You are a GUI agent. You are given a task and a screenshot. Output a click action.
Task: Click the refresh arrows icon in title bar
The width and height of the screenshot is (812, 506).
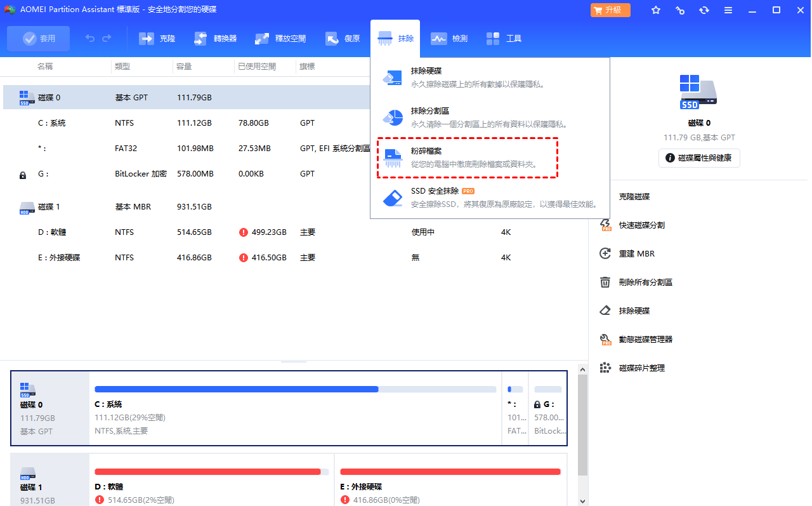pos(704,10)
